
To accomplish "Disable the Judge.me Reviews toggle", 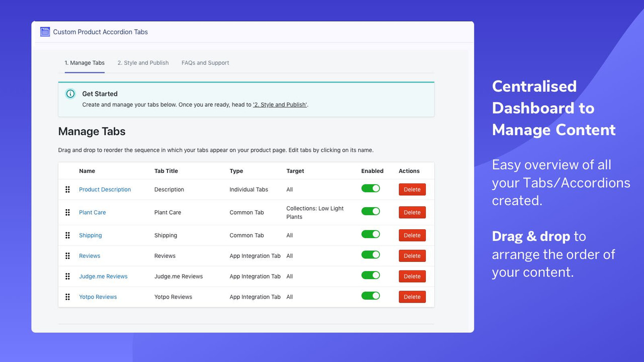I will [371, 276].
